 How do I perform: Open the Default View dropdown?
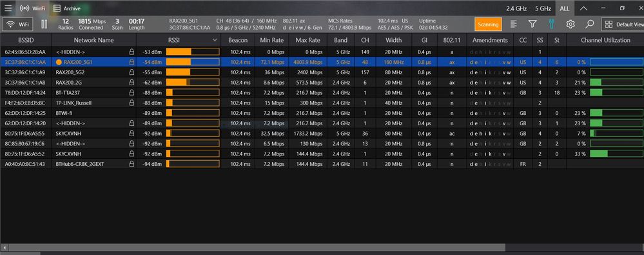pyautogui.click(x=623, y=25)
